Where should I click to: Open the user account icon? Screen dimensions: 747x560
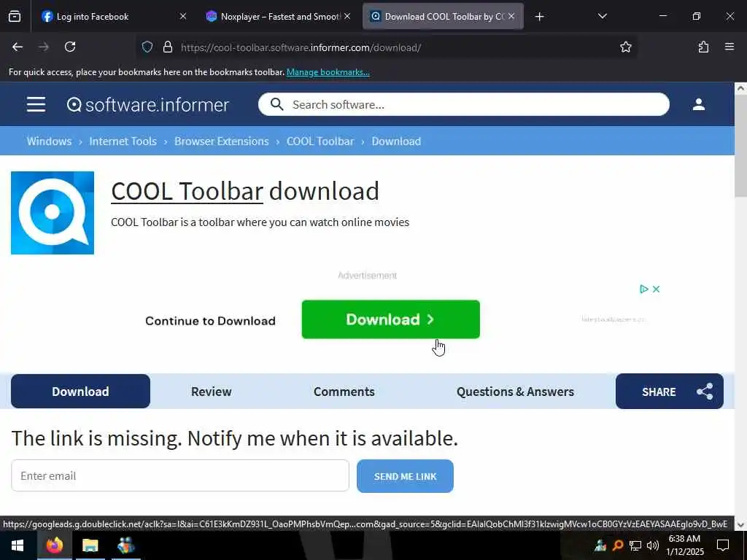tap(698, 104)
